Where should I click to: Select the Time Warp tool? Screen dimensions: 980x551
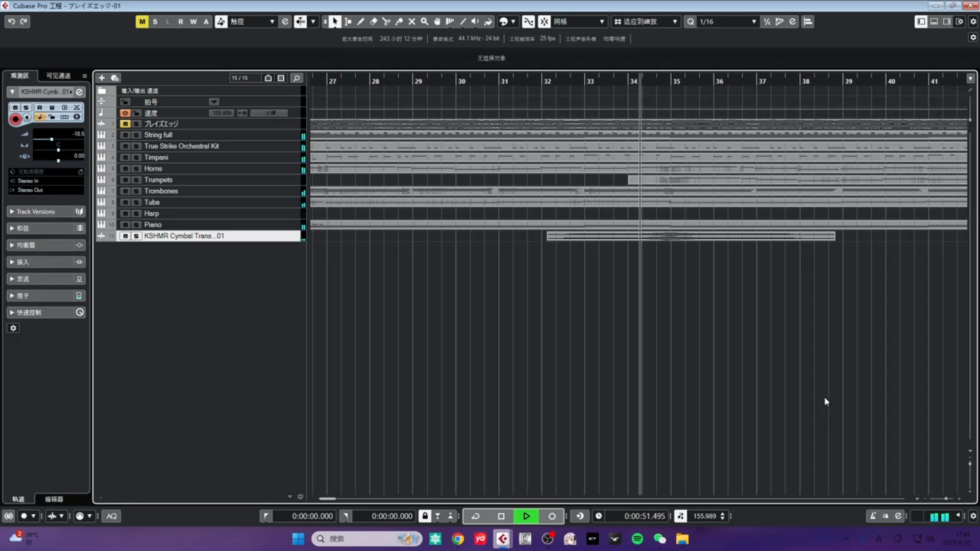(x=450, y=21)
